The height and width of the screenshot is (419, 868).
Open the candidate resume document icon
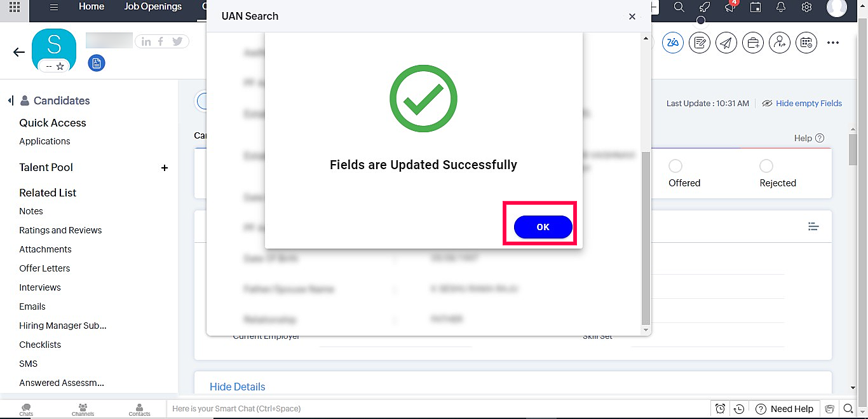[x=97, y=63]
